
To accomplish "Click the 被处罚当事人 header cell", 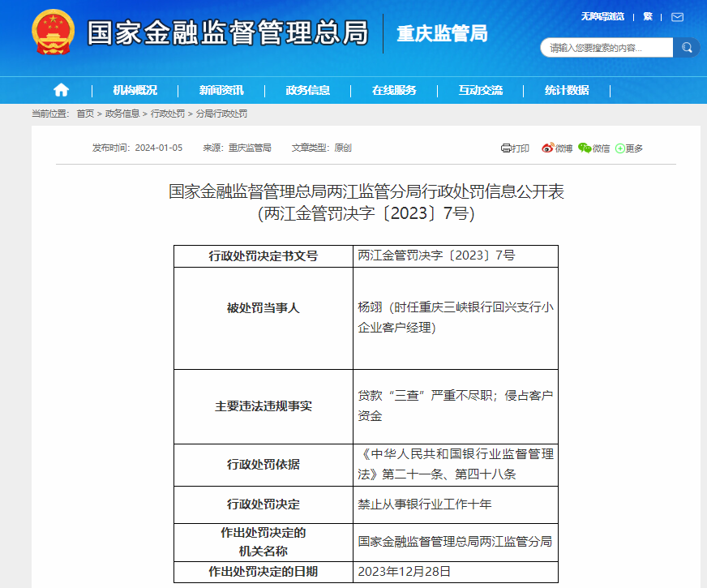I will coord(264,319).
